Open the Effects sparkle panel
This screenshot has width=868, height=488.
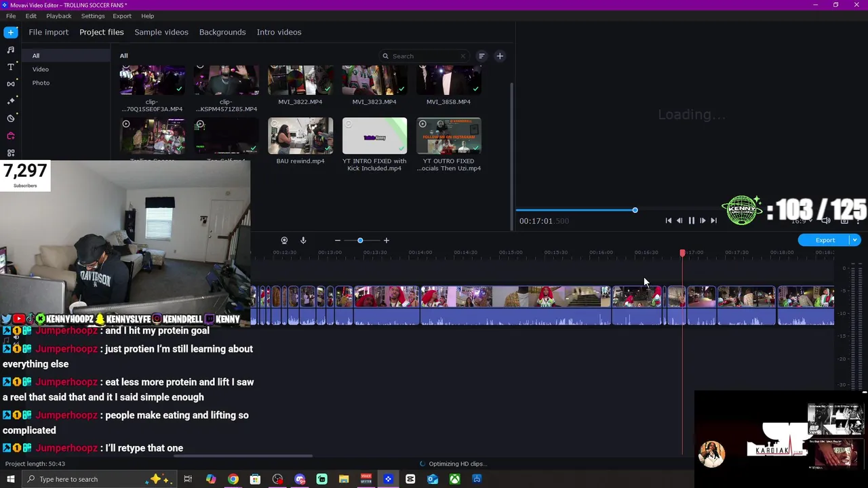[x=11, y=101]
